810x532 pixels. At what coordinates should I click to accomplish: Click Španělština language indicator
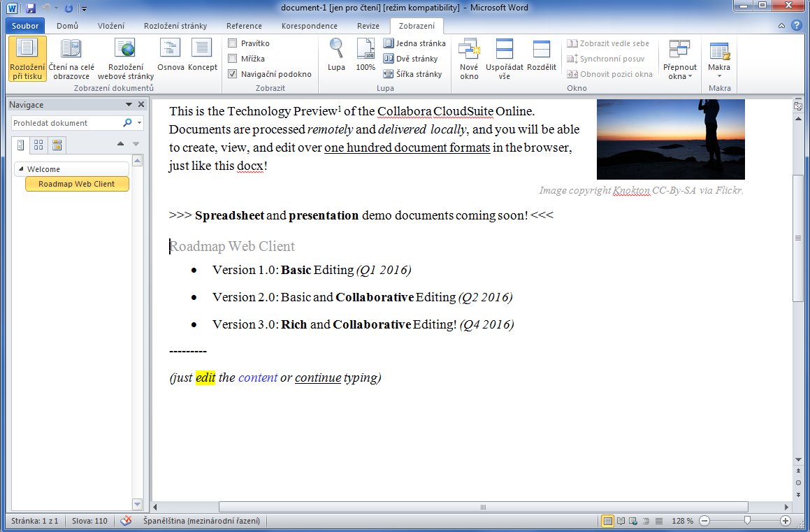point(201,521)
